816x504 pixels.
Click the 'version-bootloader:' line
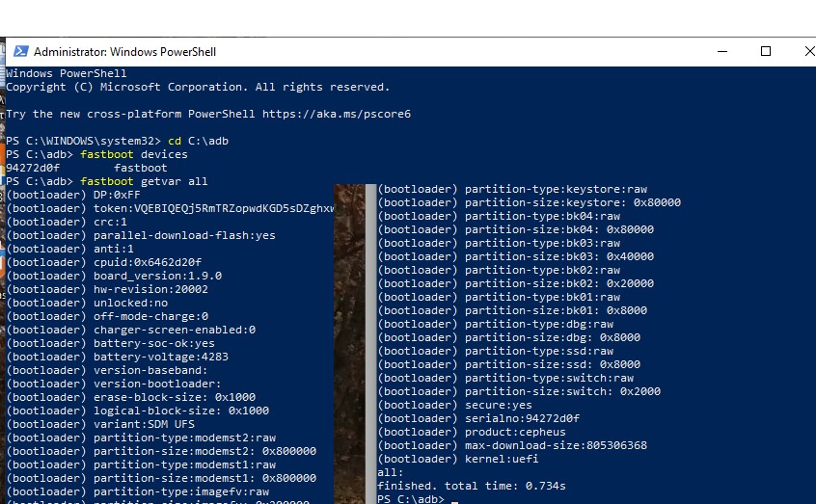pos(114,385)
